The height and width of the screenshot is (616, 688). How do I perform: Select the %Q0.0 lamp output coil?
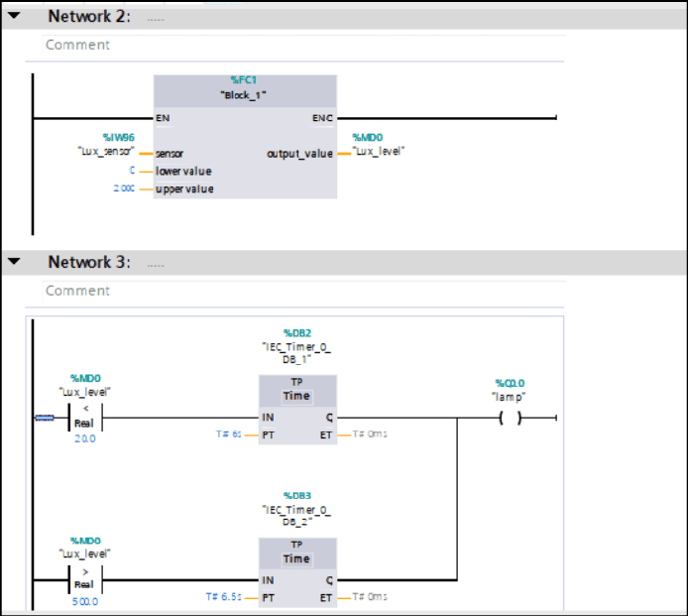click(511, 418)
